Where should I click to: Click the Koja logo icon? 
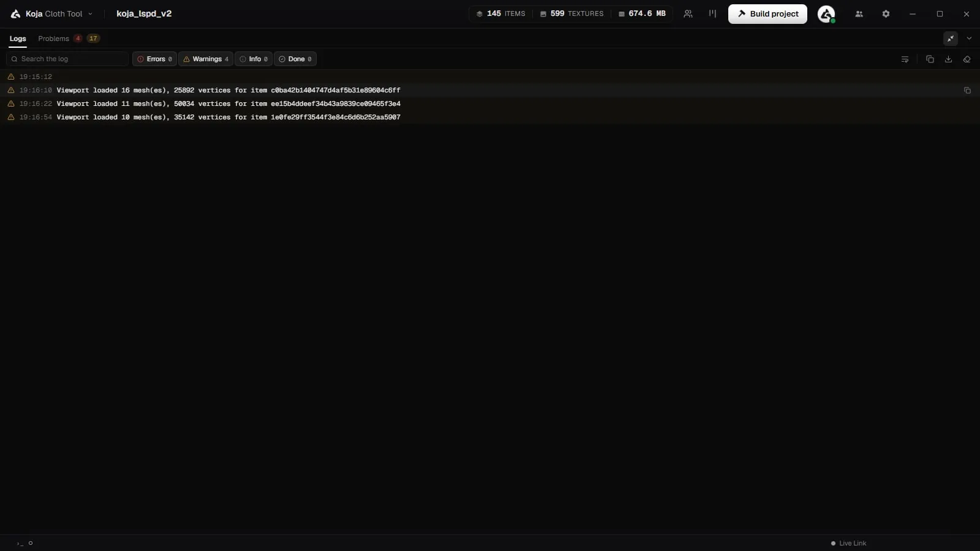[15, 13]
